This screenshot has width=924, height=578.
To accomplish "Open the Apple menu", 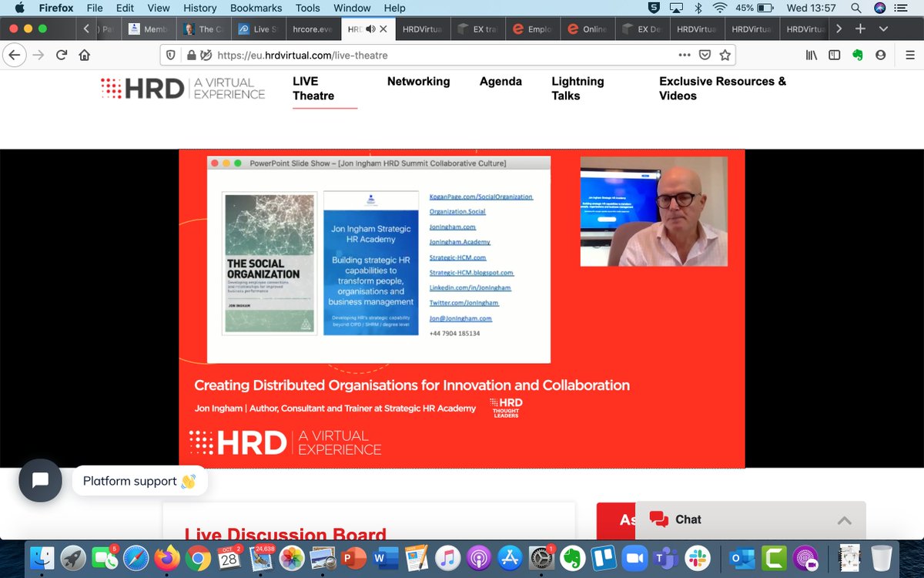I will coord(19,8).
